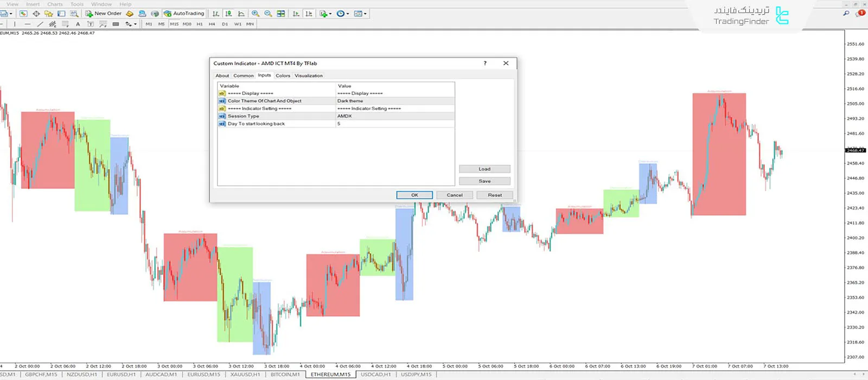Select the trendline drawing tool
Viewport: 868px width, 380px height.
point(40,24)
